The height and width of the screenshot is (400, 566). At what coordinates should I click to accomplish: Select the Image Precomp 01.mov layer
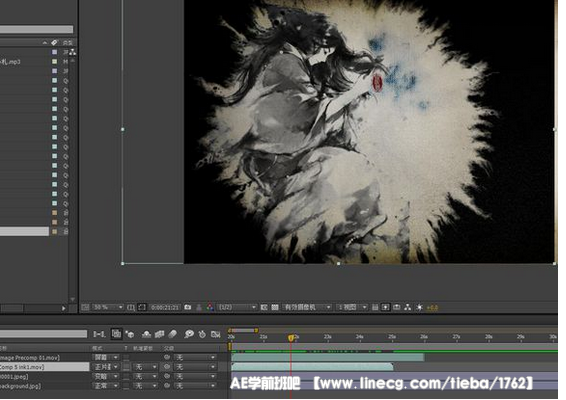pyautogui.click(x=30, y=357)
